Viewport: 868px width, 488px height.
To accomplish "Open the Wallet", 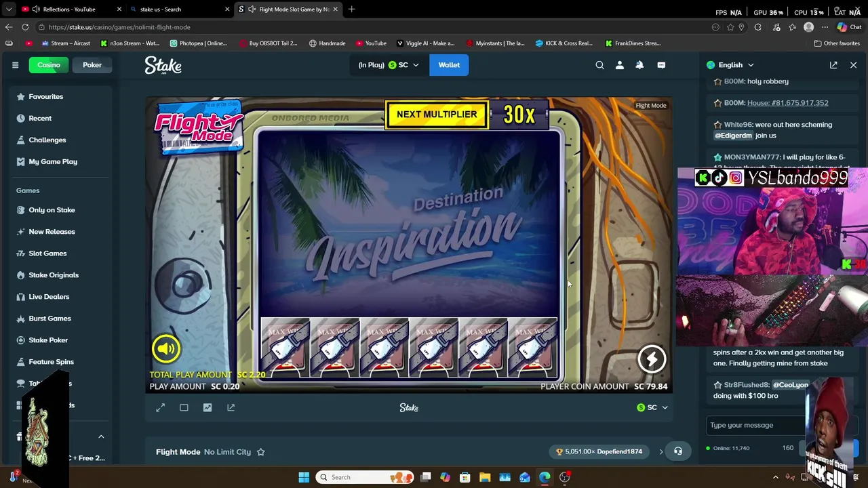I will (x=449, y=65).
